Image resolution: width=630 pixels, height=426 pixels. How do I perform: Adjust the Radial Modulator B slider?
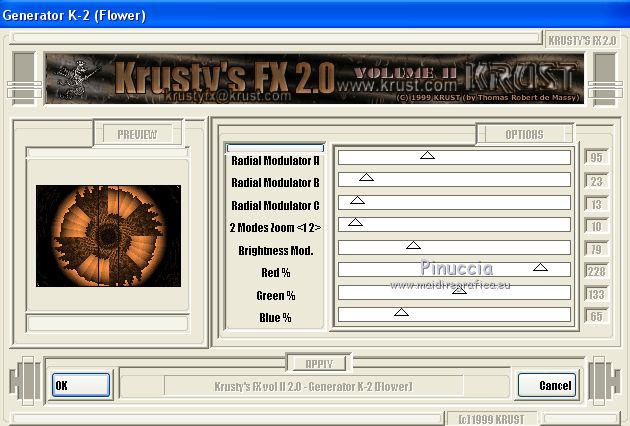(454, 180)
